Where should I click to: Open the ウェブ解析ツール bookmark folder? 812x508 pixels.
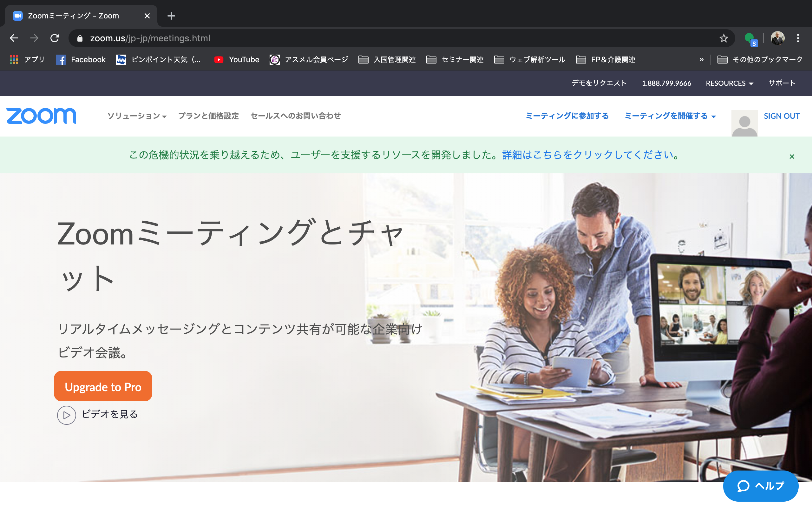coord(529,59)
